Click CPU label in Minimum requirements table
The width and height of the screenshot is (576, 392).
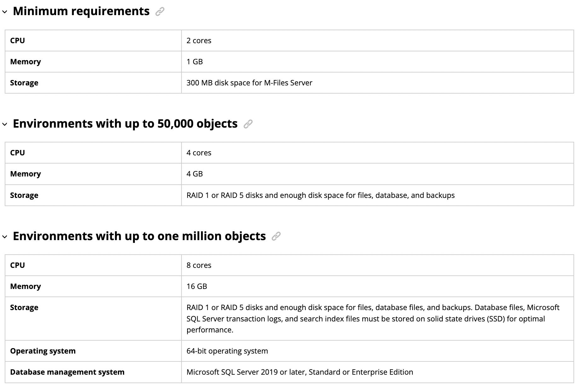click(17, 41)
